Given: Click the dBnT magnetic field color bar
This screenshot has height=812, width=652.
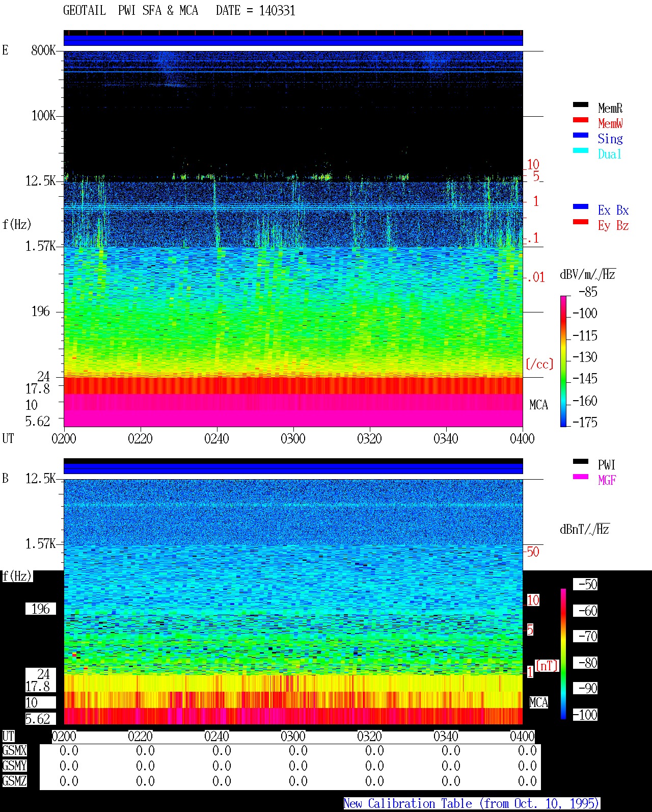Looking at the screenshot, I should click(563, 654).
